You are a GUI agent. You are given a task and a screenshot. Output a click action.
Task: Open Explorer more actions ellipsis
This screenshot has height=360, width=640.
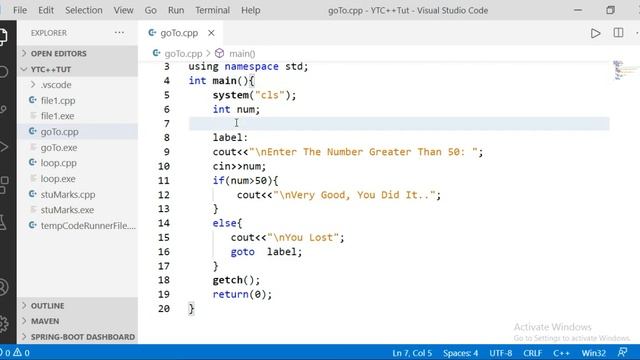click(x=119, y=33)
